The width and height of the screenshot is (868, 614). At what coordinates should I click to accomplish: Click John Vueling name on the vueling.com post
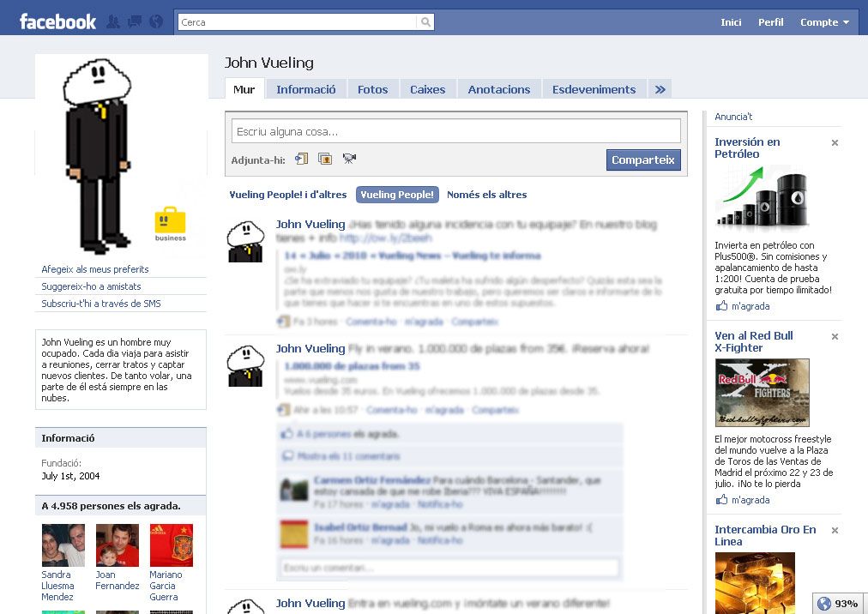310,604
